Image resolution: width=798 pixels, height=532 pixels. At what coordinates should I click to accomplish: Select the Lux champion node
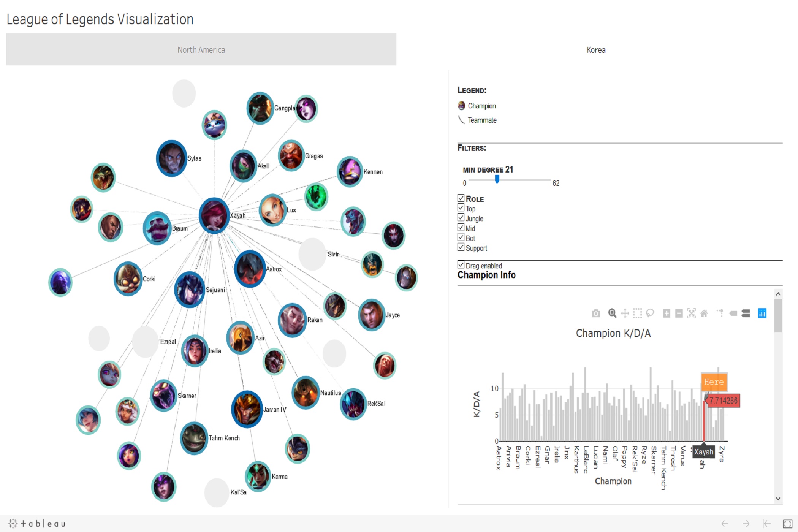[x=272, y=210]
